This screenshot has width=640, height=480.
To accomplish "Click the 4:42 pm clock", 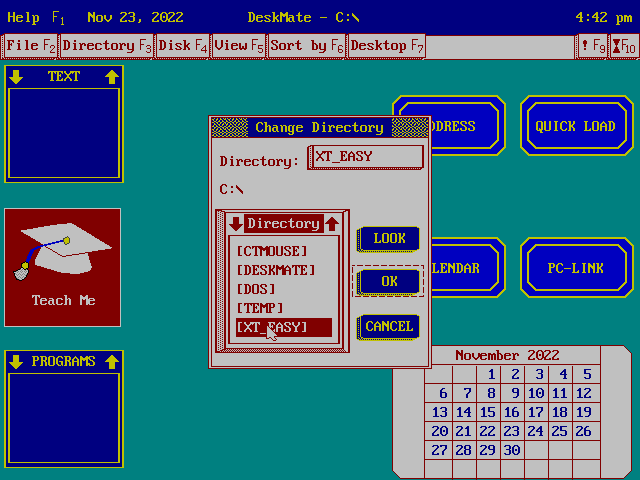I will [604, 18].
